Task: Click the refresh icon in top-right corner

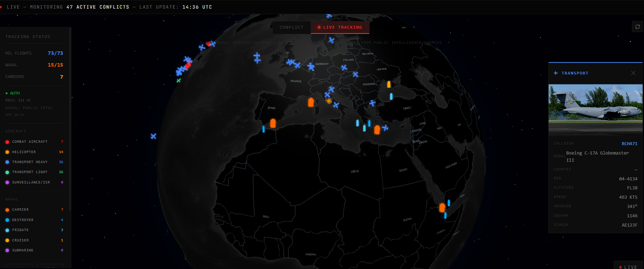Action: pyautogui.click(x=637, y=27)
